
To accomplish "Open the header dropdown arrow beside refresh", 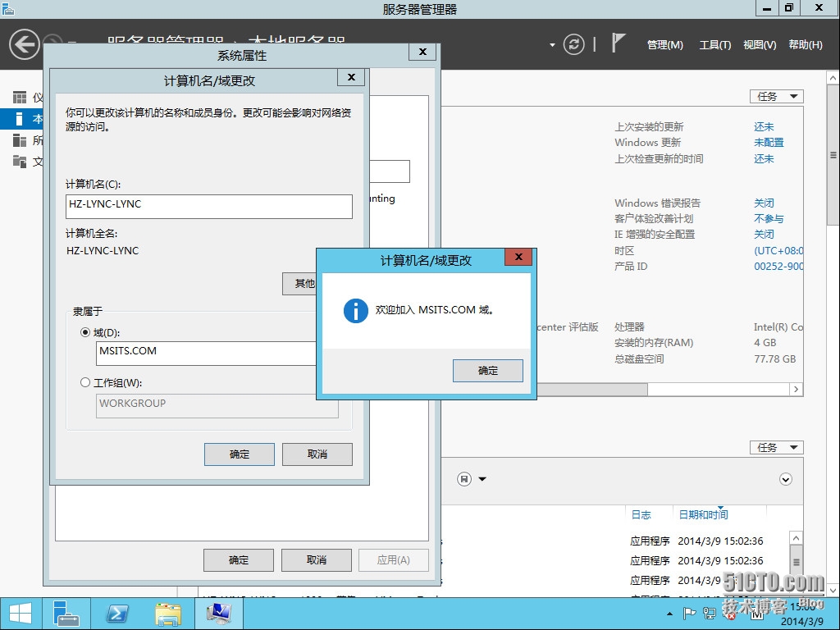I will click(x=552, y=45).
